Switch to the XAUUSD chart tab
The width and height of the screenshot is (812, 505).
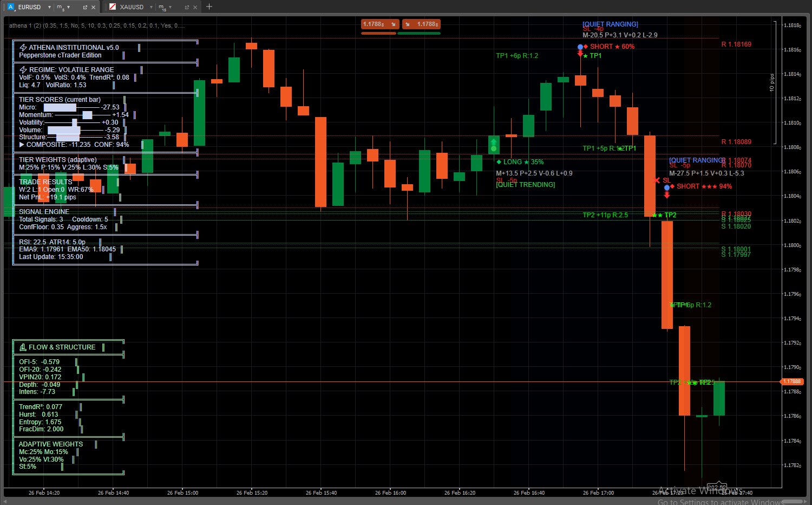pos(132,7)
